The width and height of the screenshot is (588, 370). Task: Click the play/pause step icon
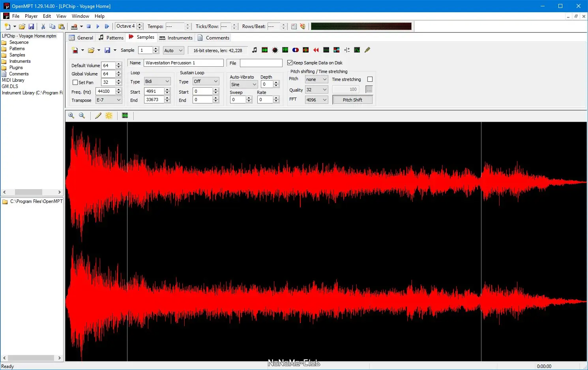[x=107, y=26]
